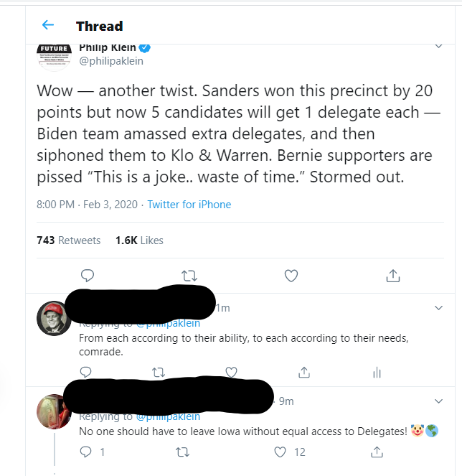This screenshot has width=462, height=476.
Task: Reply to Philip Klein's main tweet
Action: [x=87, y=275]
